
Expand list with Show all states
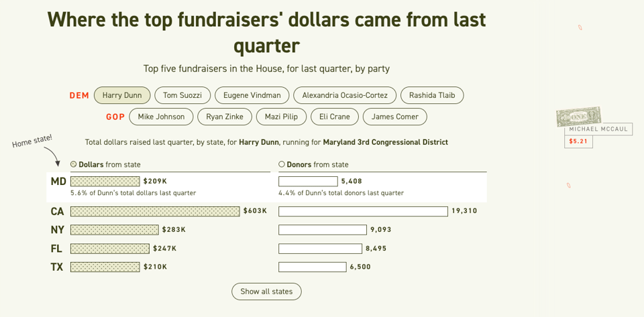(x=266, y=292)
